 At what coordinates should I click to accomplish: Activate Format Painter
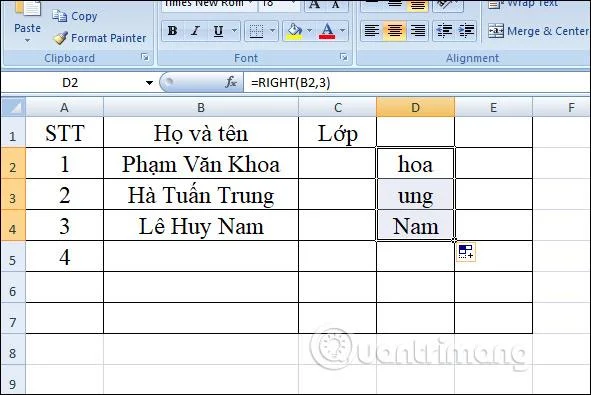(x=99, y=38)
